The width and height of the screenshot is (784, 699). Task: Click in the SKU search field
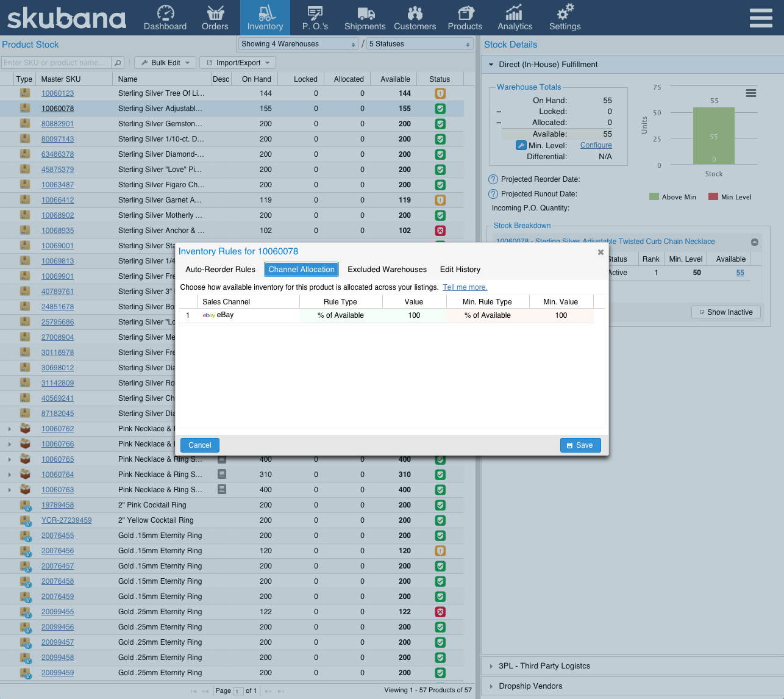(55, 63)
